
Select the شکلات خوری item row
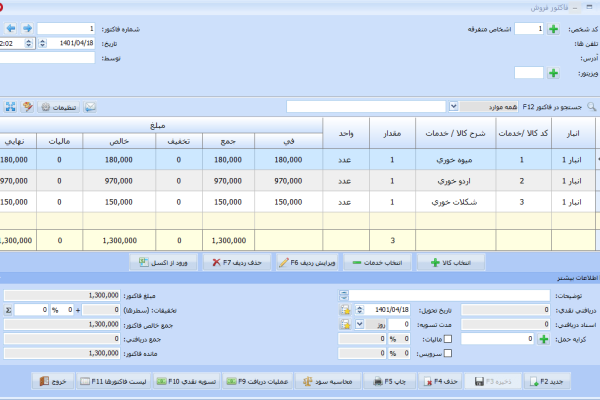point(298,202)
